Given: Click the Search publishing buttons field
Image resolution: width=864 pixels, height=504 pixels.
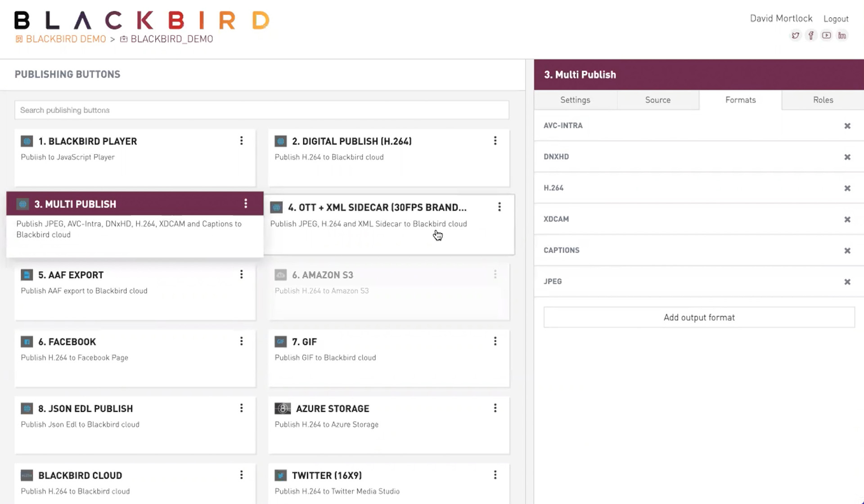Looking at the screenshot, I should pyautogui.click(x=261, y=110).
